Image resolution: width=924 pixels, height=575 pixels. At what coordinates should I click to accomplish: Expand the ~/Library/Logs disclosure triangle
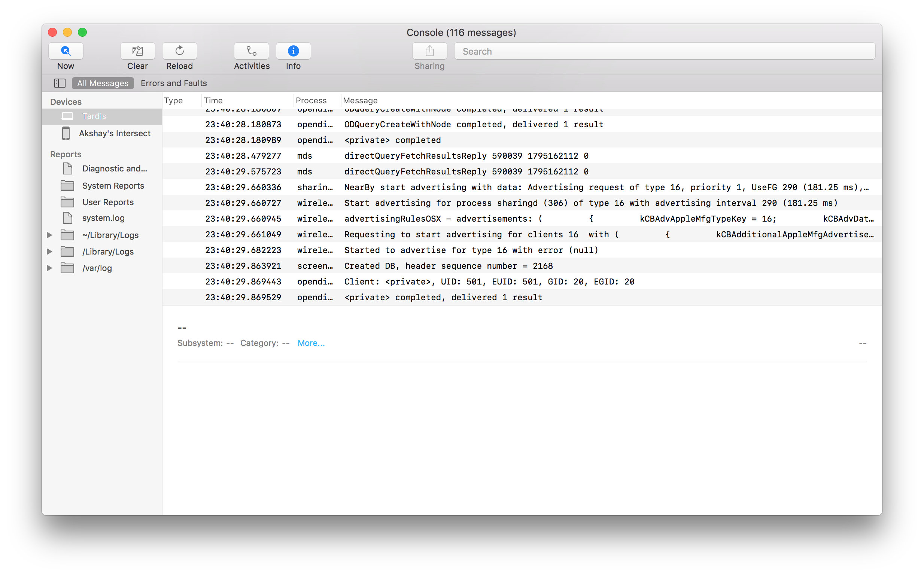(x=49, y=235)
